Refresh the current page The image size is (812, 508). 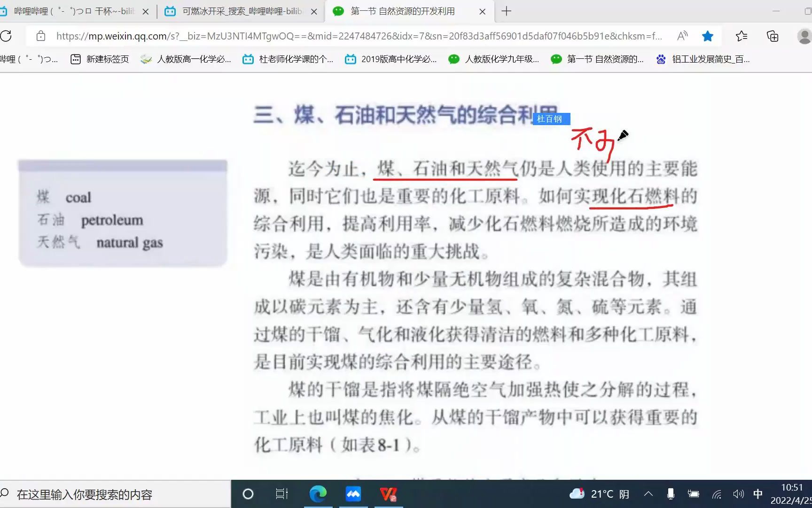coord(6,36)
